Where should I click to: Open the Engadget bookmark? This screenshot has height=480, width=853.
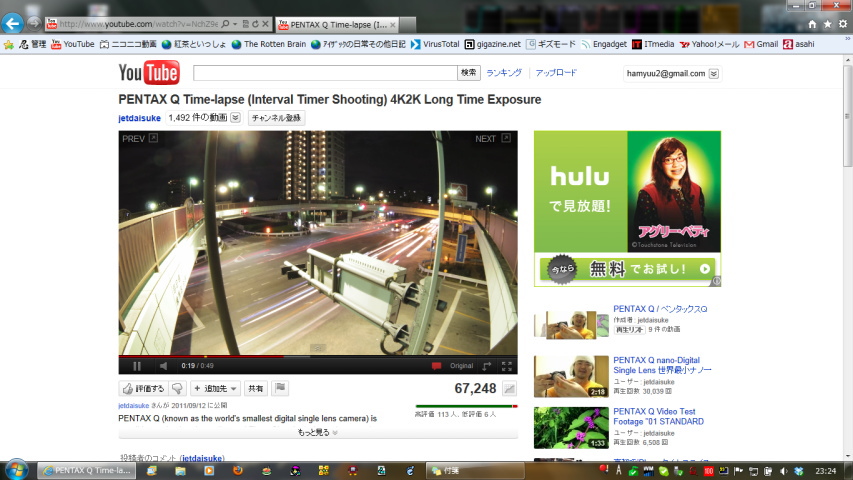point(604,44)
